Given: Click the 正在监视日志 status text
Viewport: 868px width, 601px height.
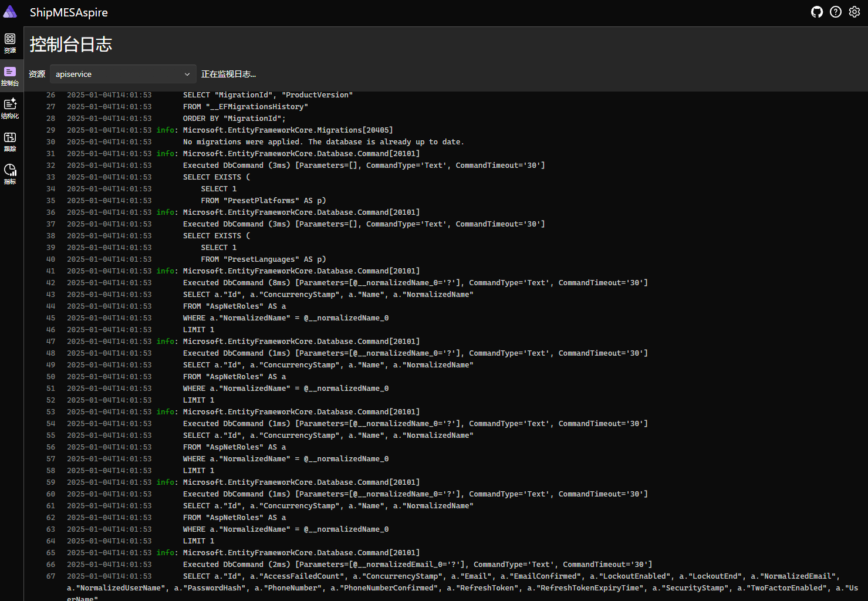Looking at the screenshot, I should pos(228,74).
